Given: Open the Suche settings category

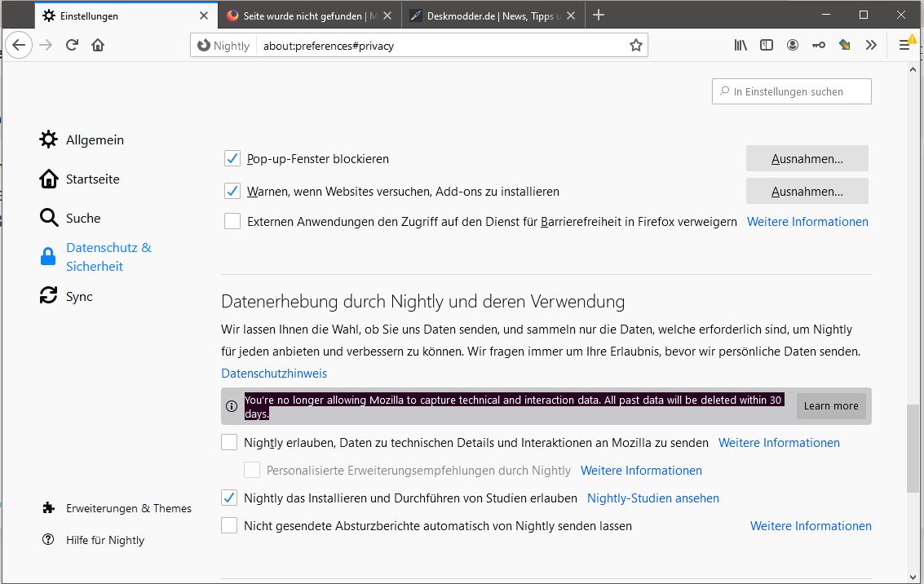Looking at the screenshot, I should click(83, 218).
